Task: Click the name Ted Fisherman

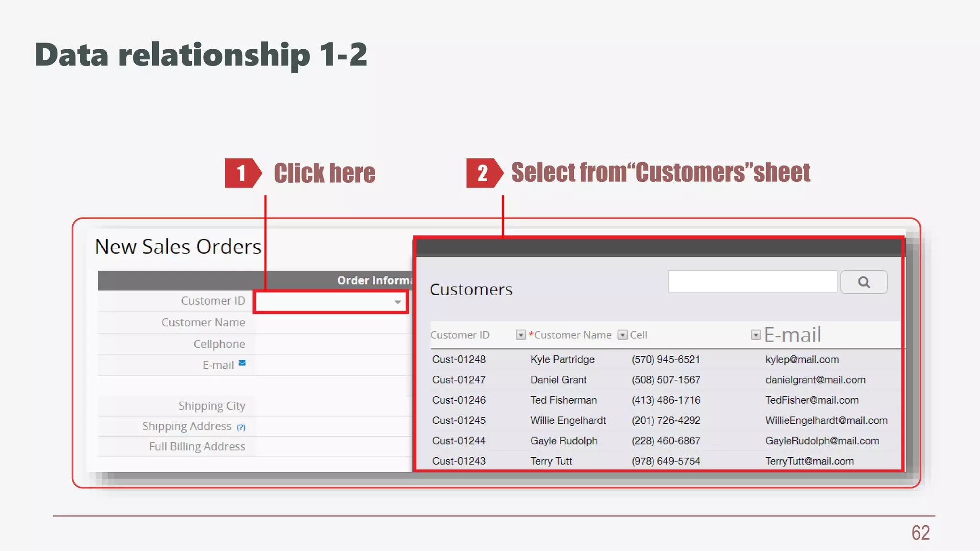Action: tap(564, 400)
